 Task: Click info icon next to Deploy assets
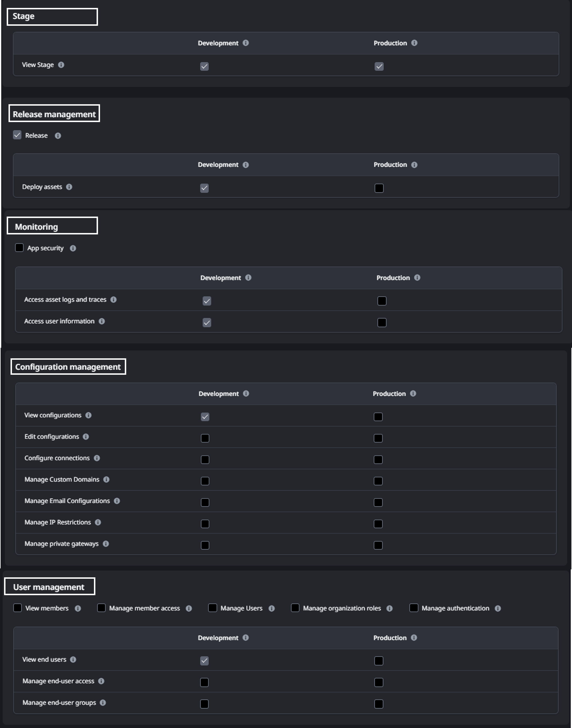tap(69, 187)
